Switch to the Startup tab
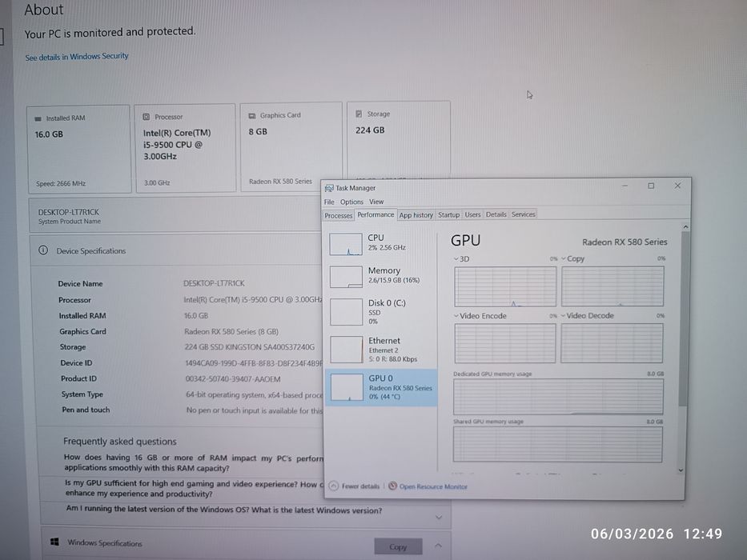Viewport: 747px width, 560px height. click(x=449, y=214)
